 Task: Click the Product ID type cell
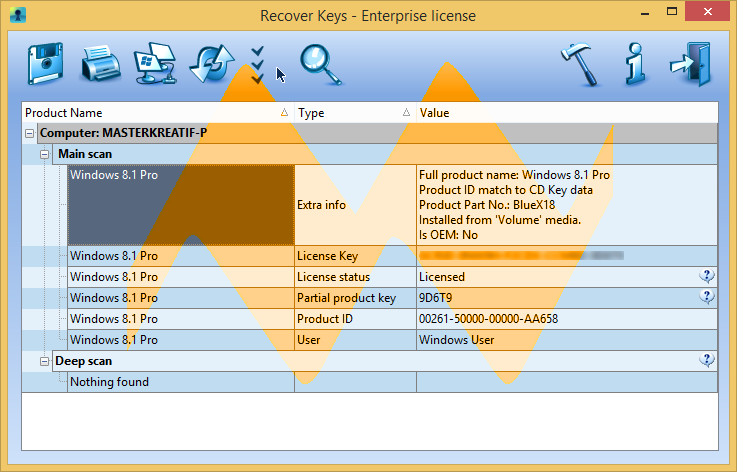355,319
